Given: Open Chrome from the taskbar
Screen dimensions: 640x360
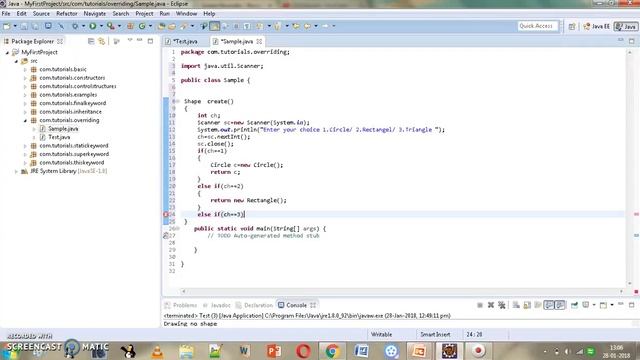Looking at the screenshot, I should (x=332, y=351).
